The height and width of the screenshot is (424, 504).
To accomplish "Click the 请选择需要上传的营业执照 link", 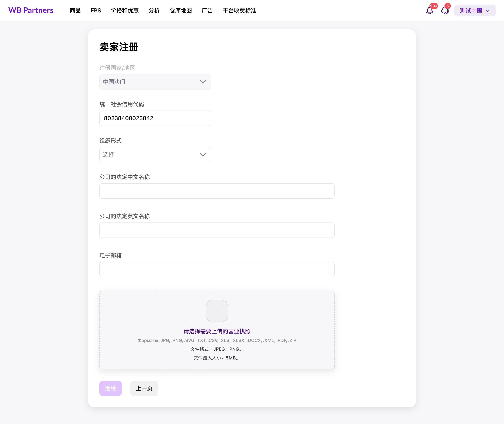I will tap(217, 331).
